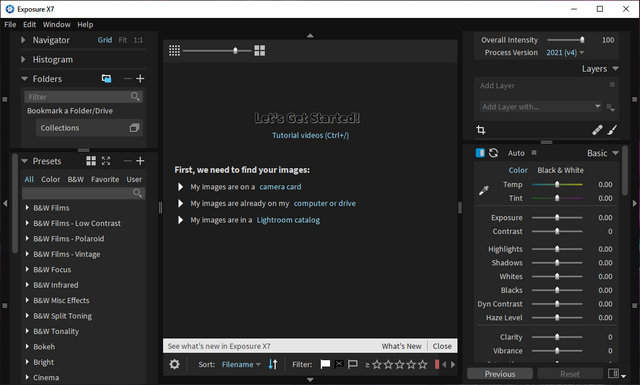Adjust the Exposure slider handle
Viewport: 640px width, 385px height.
[x=557, y=218]
